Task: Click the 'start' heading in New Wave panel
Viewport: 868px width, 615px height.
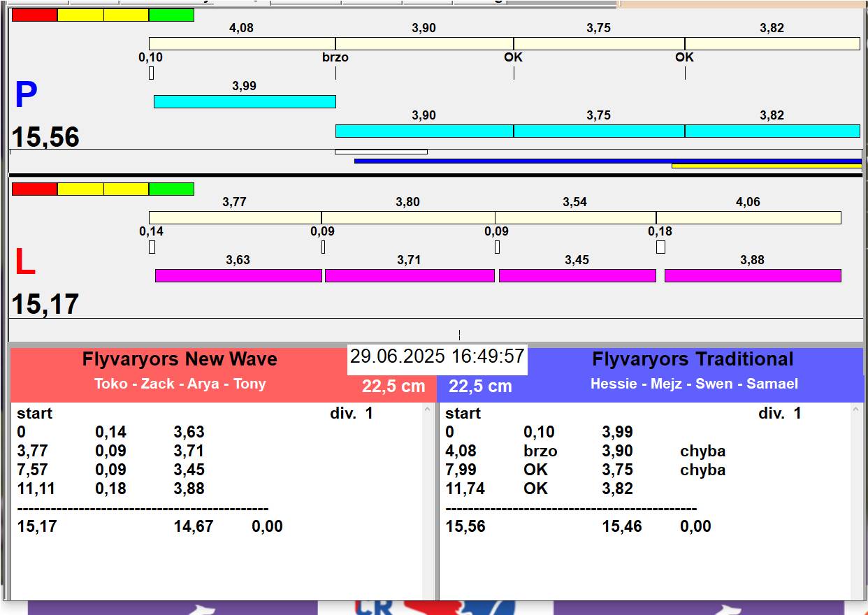Action: point(35,414)
